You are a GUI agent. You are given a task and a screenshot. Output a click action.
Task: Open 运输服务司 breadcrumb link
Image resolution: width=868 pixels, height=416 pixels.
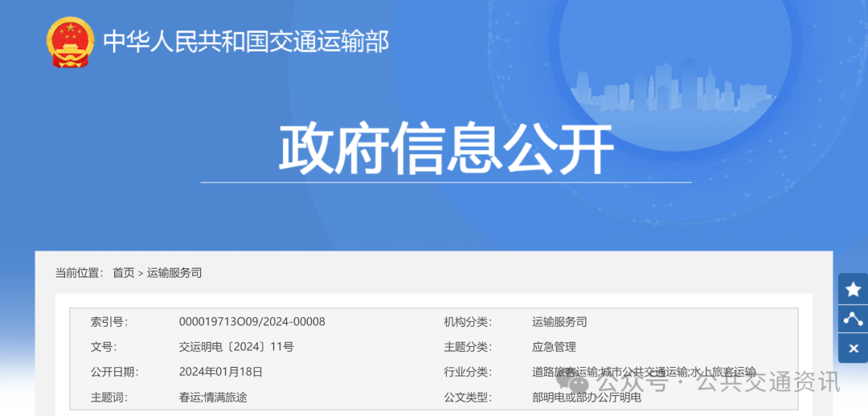174,273
